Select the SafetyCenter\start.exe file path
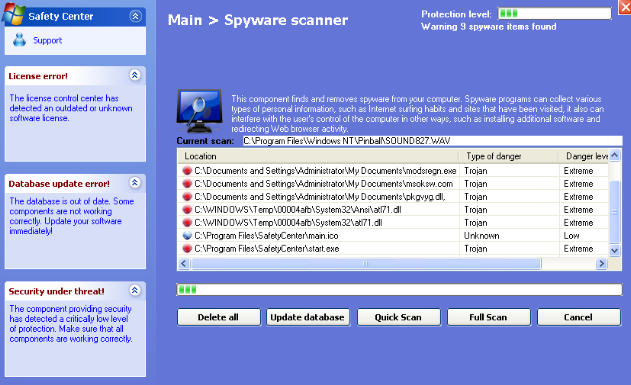This screenshot has height=385, width=631. (266, 249)
